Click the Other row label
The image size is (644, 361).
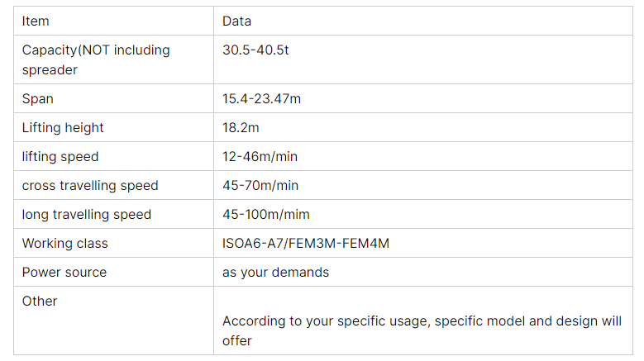click(40, 301)
